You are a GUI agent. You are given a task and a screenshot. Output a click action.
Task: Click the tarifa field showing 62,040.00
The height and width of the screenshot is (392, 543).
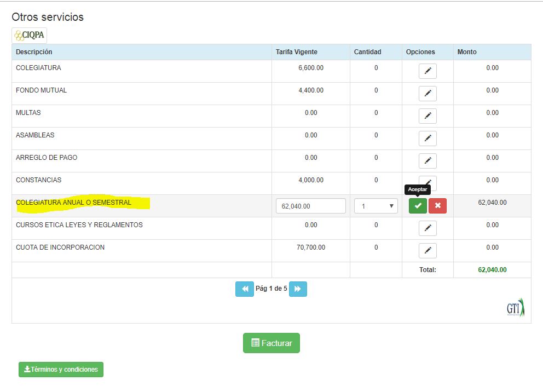[310, 206]
